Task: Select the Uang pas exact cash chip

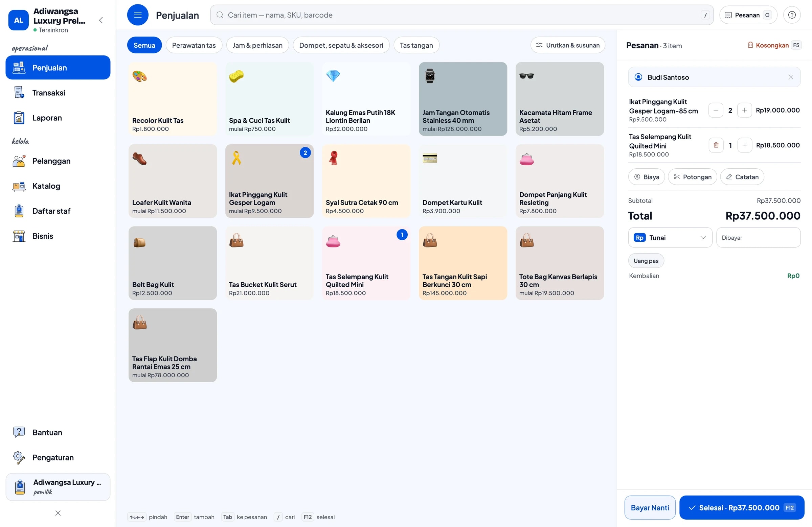Action: (646, 261)
